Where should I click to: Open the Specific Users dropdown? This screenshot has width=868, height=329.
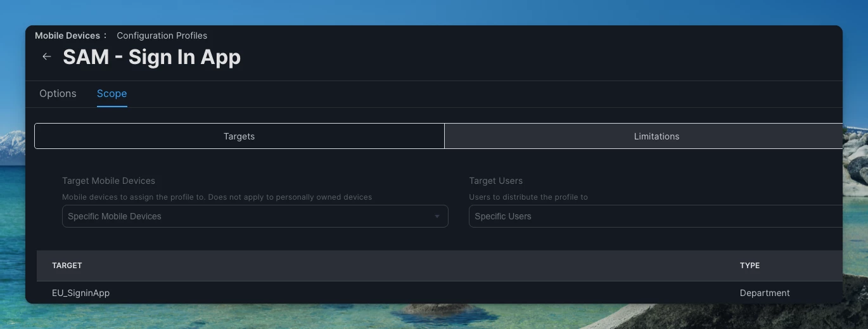(x=656, y=216)
